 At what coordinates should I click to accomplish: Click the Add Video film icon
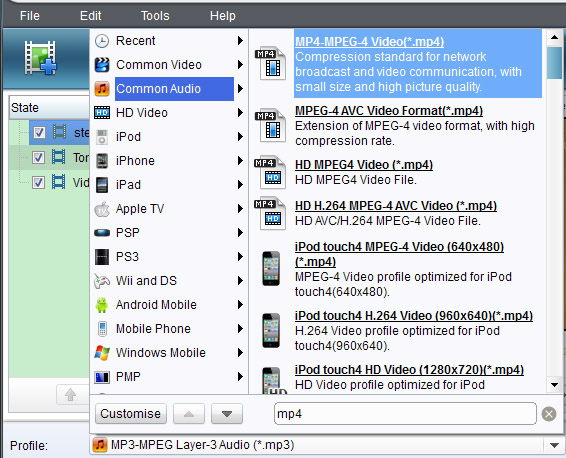[x=40, y=58]
